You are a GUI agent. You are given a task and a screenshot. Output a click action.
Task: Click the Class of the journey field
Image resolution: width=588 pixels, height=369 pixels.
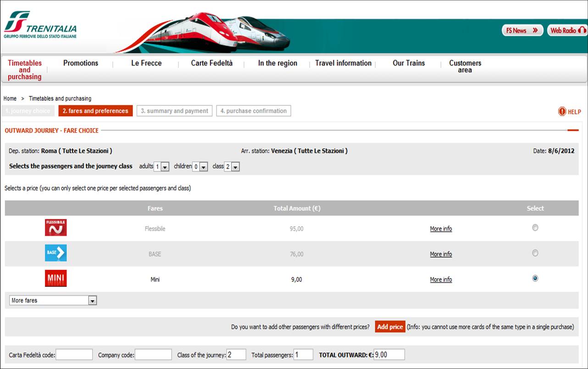tap(236, 355)
